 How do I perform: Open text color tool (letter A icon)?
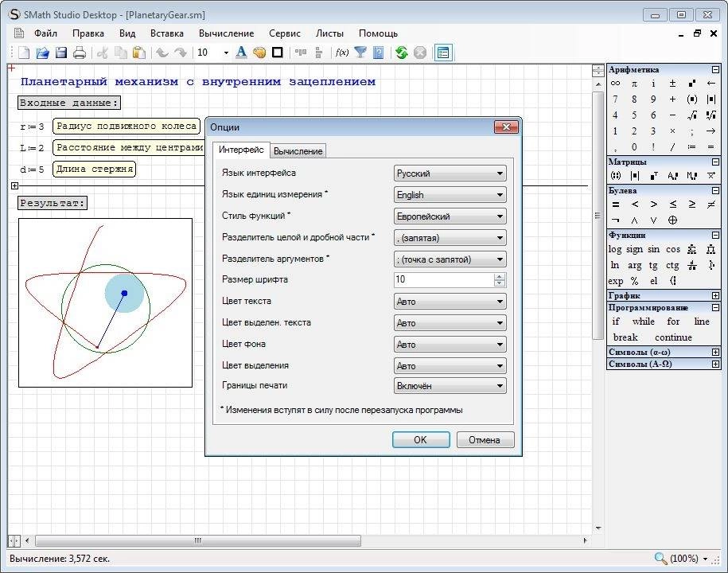[x=241, y=53]
